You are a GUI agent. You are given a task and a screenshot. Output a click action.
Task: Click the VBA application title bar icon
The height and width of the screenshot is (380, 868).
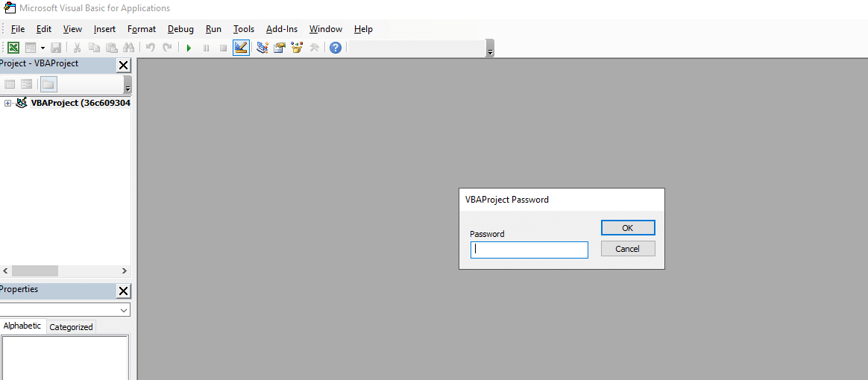[x=10, y=8]
